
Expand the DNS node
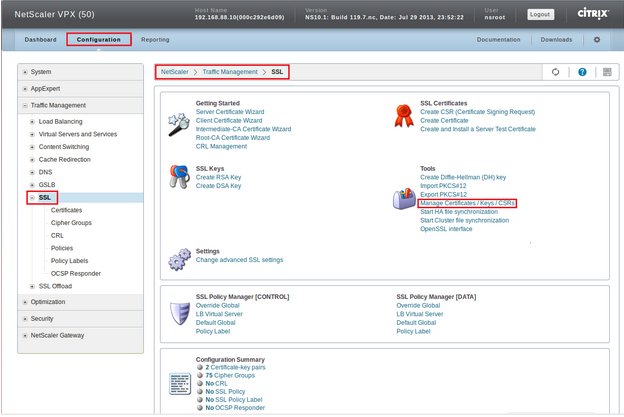pos(32,173)
